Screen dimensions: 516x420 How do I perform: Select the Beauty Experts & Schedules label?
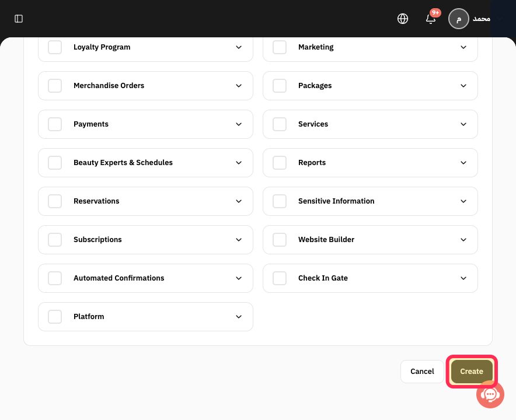123,163
